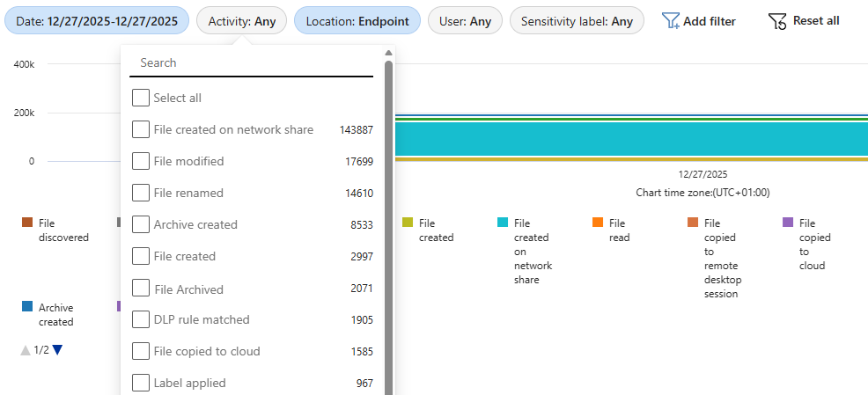Screen dimensions: 868x395
Task: Enable the DLP rule matched checkbox
Action: [x=140, y=319]
